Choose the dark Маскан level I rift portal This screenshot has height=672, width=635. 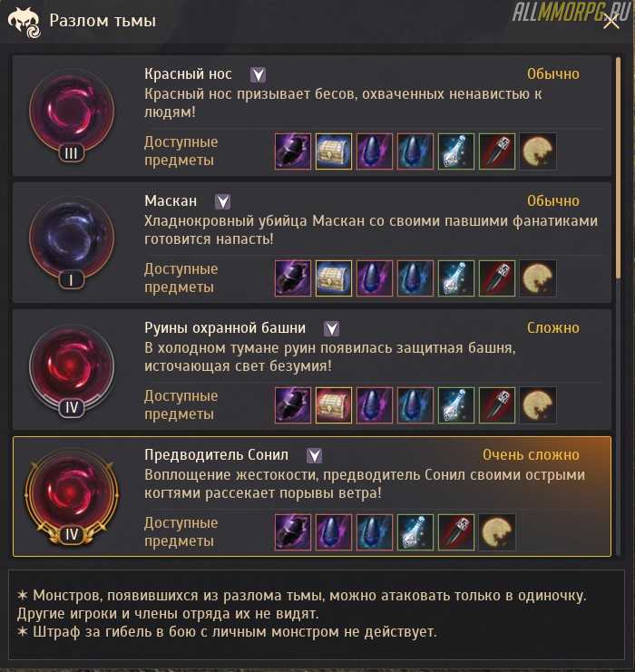point(72,242)
